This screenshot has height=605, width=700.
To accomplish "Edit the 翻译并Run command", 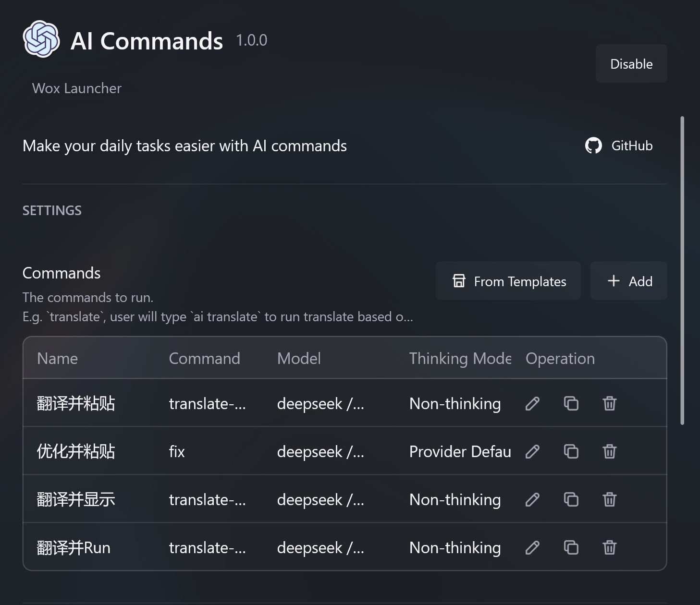I will coord(532,547).
